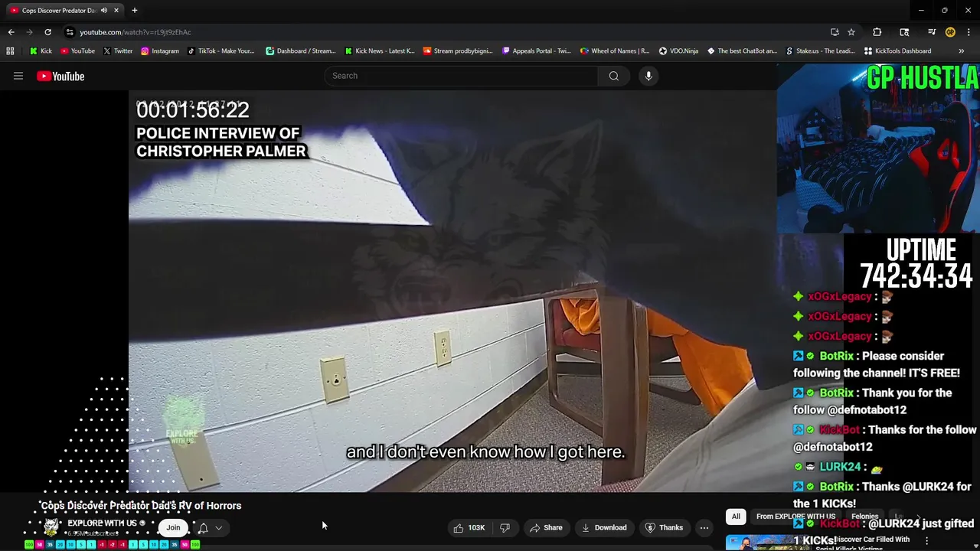Open the YouTube bookmark
Viewport: 980px width, 551px height.
point(77,51)
